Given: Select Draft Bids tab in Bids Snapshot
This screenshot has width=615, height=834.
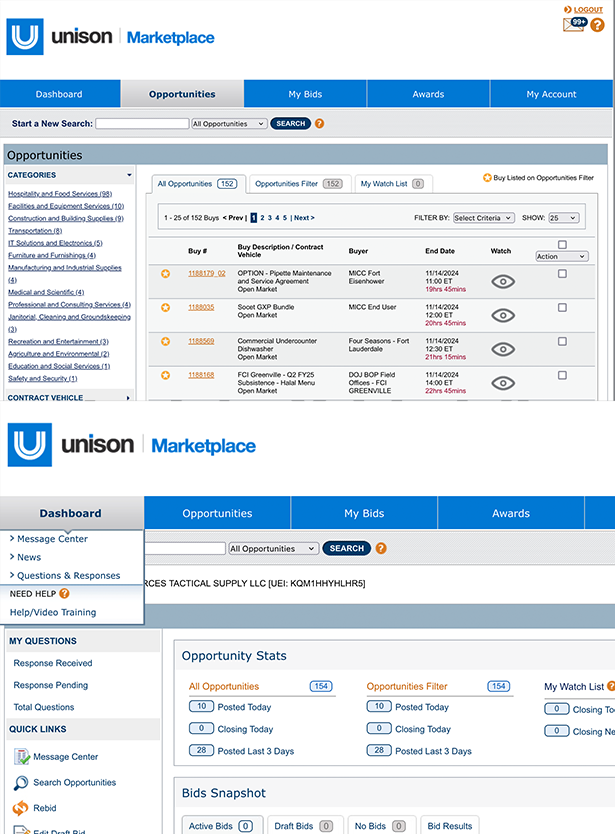Looking at the screenshot, I should 305,826.
